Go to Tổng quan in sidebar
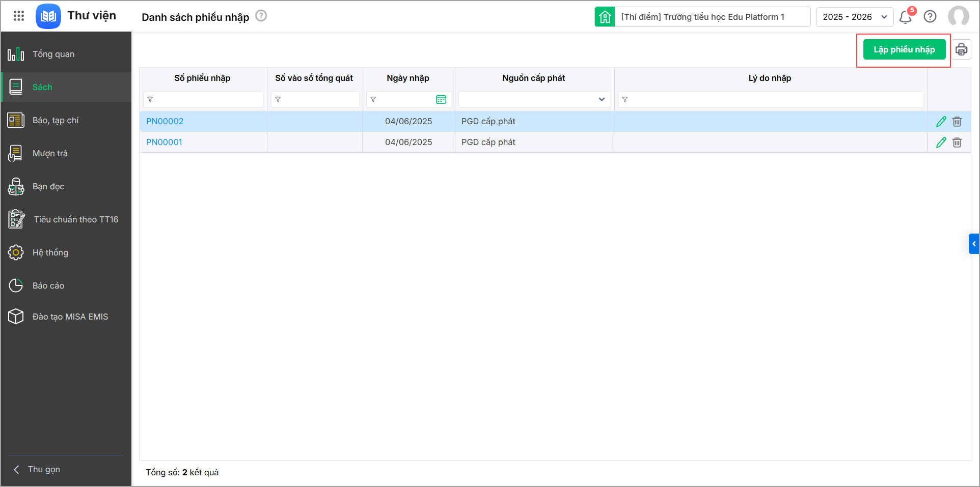980x487 pixels. click(66, 54)
